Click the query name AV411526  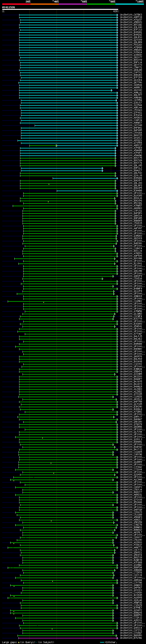8,8
